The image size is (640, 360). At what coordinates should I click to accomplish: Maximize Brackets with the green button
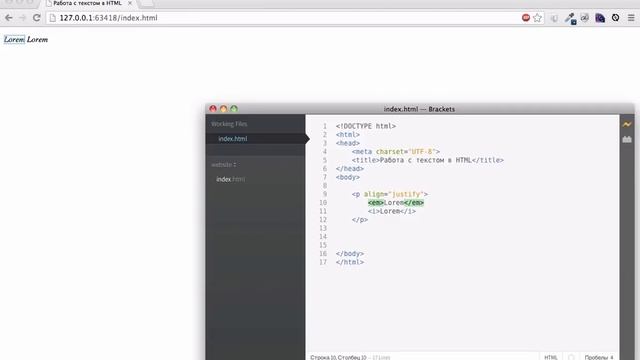coord(234,109)
